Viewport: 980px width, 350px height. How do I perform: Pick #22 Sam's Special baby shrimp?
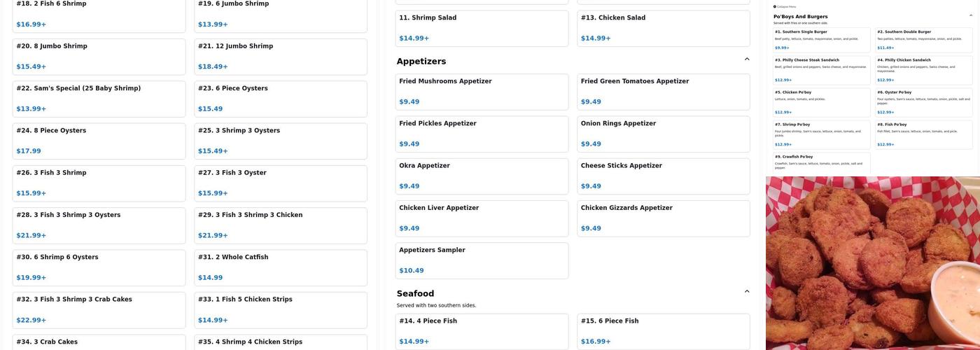pyautogui.click(x=99, y=99)
